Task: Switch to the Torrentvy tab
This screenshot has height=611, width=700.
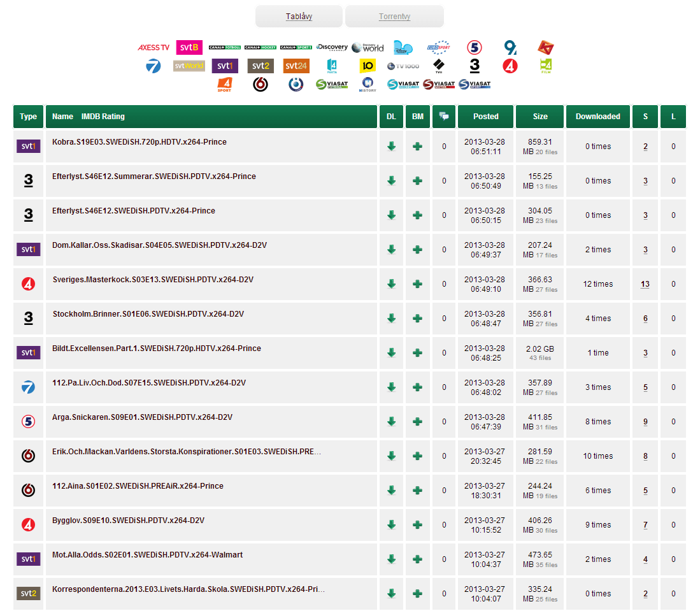Action: (x=395, y=17)
